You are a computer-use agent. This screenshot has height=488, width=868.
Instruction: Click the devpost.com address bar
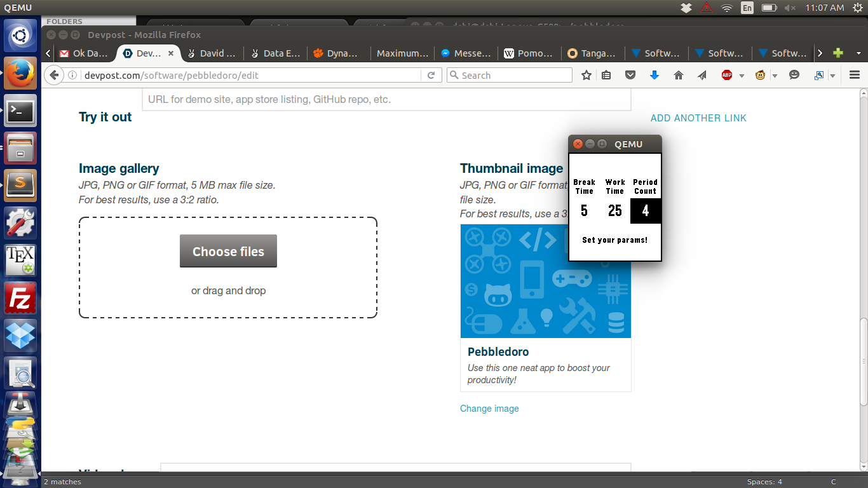tap(251, 75)
